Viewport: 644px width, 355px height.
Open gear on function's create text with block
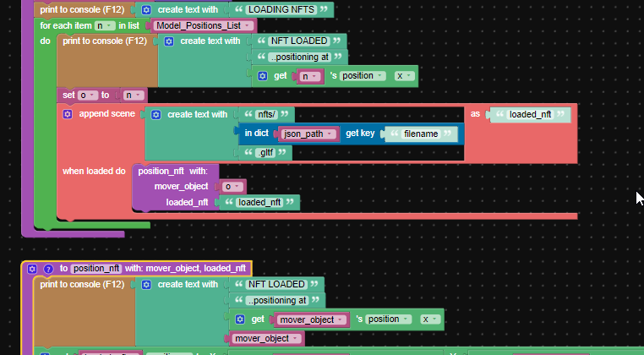146,284
